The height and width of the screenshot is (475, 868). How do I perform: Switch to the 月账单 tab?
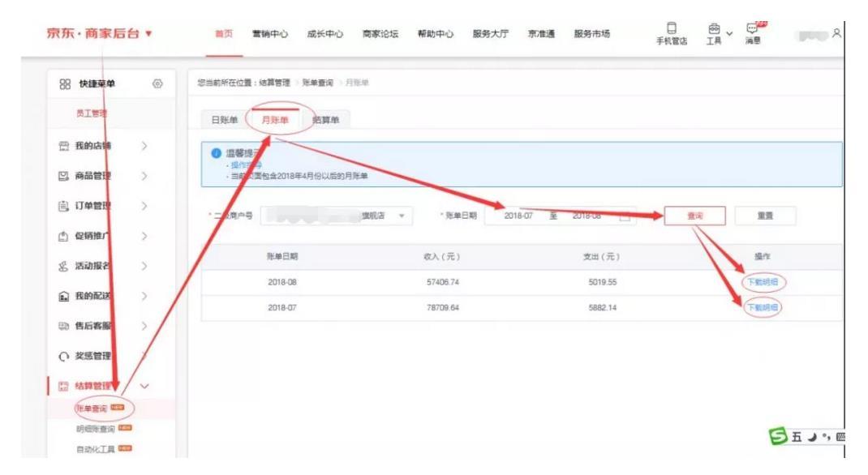(275, 119)
